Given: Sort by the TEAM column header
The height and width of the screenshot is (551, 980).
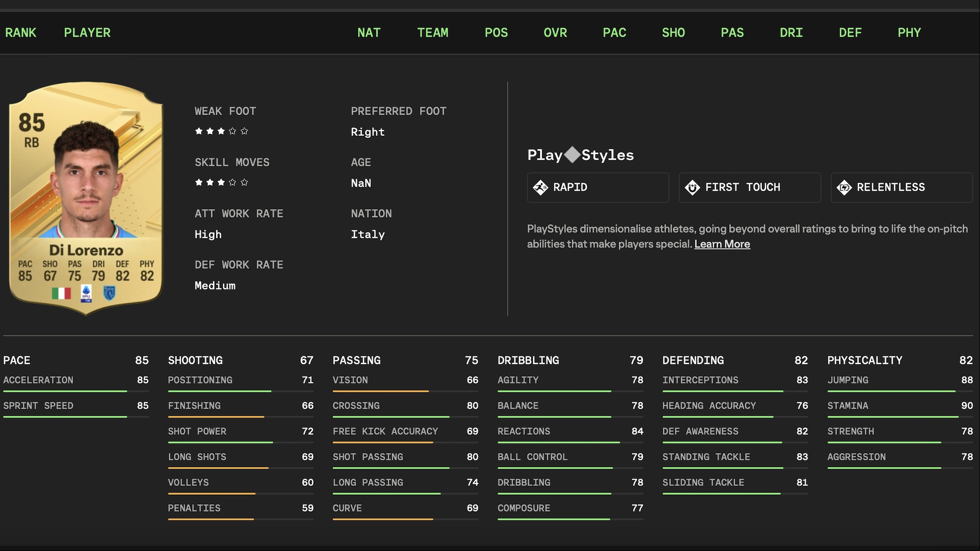Looking at the screenshot, I should [x=433, y=33].
